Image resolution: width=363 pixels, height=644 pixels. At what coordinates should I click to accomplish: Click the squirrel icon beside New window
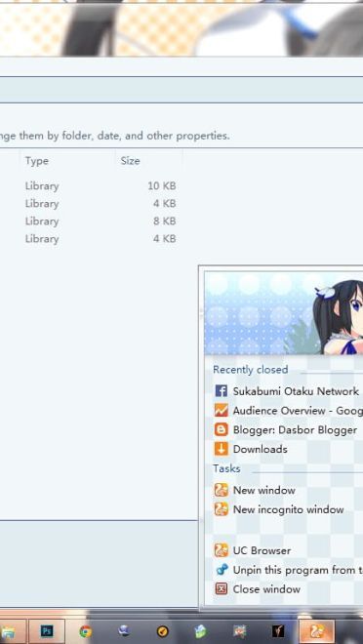(x=222, y=490)
